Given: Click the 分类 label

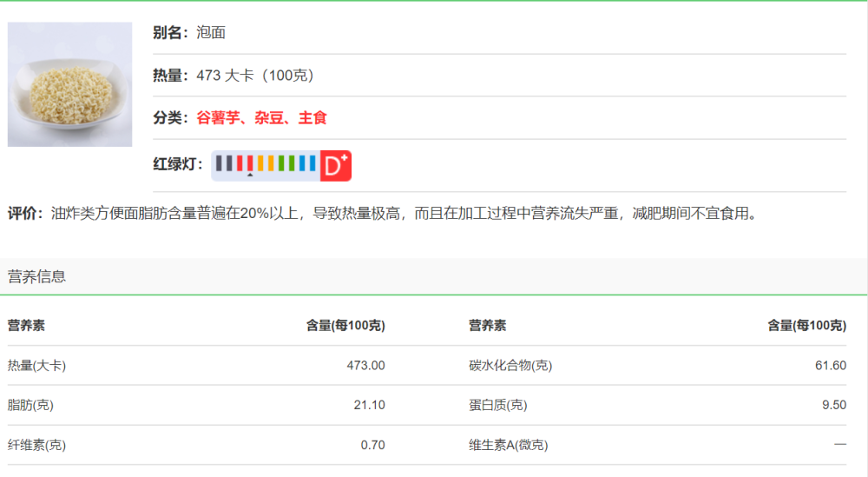Looking at the screenshot, I should tap(170, 118).
